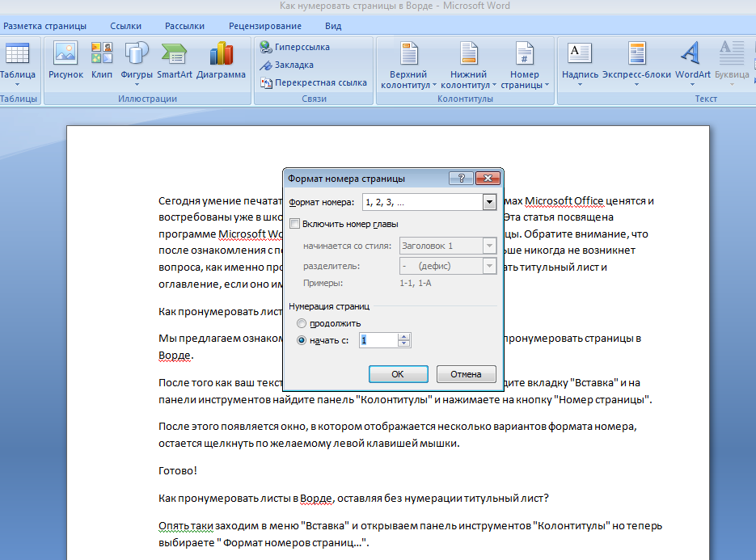The width and height of the screenshot is (756, 560).
Task: Click the heading text Готово!
Action: (178, 471)
